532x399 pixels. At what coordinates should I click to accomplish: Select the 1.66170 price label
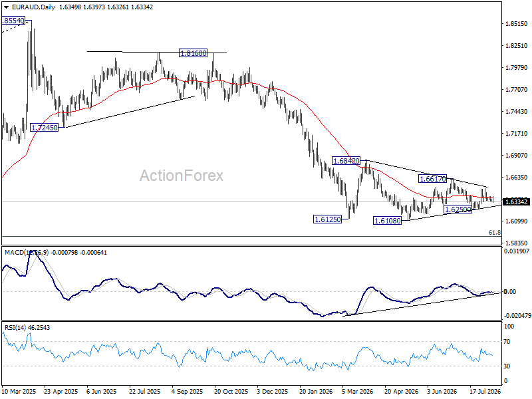tap(432, 178)
